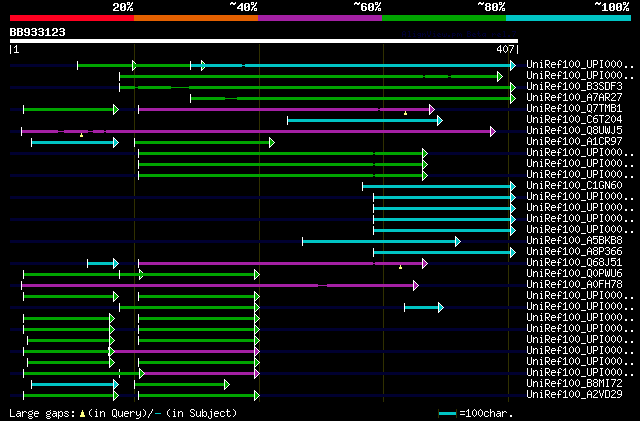Click the purple segment of the identity scale
Screen dimensions: 640x421
pos(320,18)
